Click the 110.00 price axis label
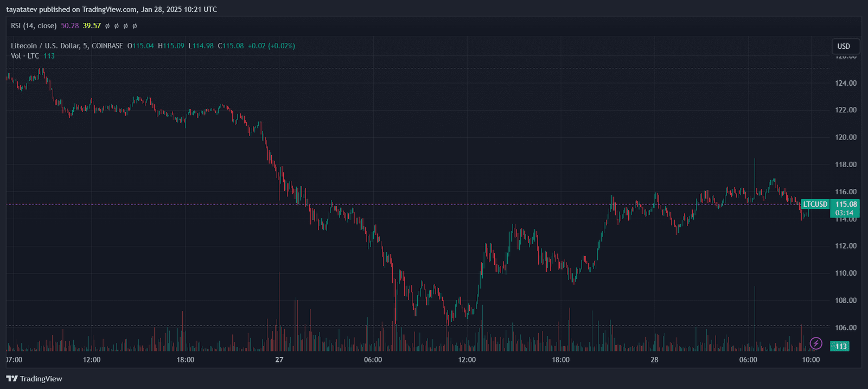Viewport: 868px width, 389px height. coord(846,273)
